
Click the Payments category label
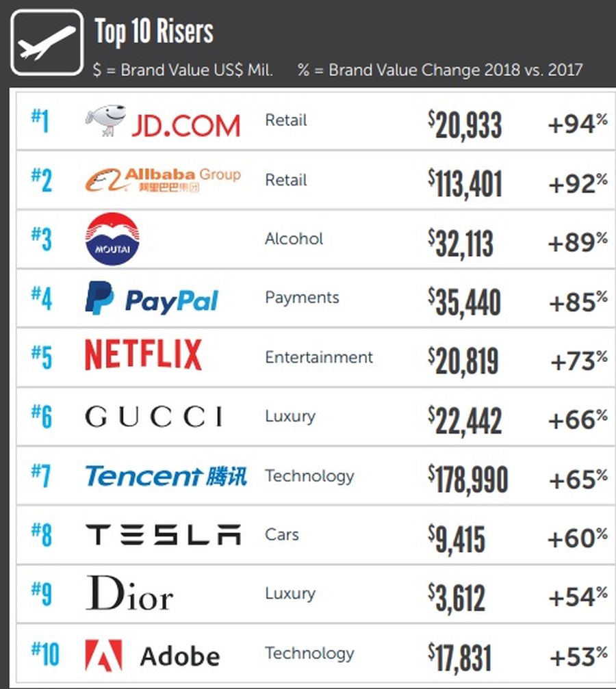click(302, 298)
